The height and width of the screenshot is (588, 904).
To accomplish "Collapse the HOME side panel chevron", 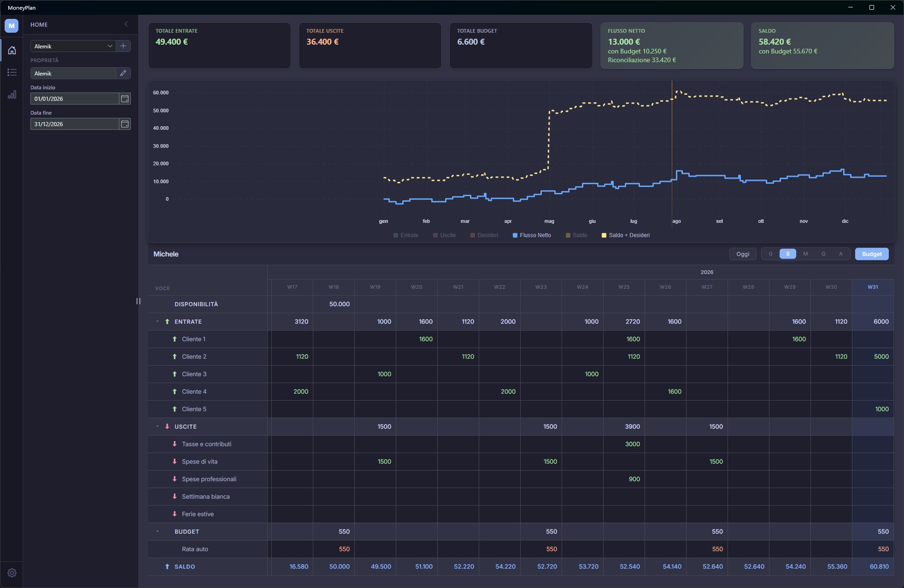I will click(x=126, y=24).
